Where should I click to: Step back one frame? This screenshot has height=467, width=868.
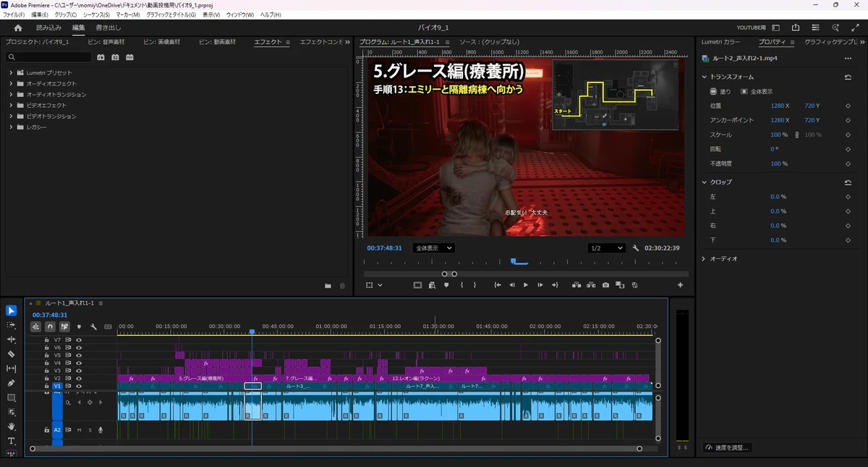(512, 285)
